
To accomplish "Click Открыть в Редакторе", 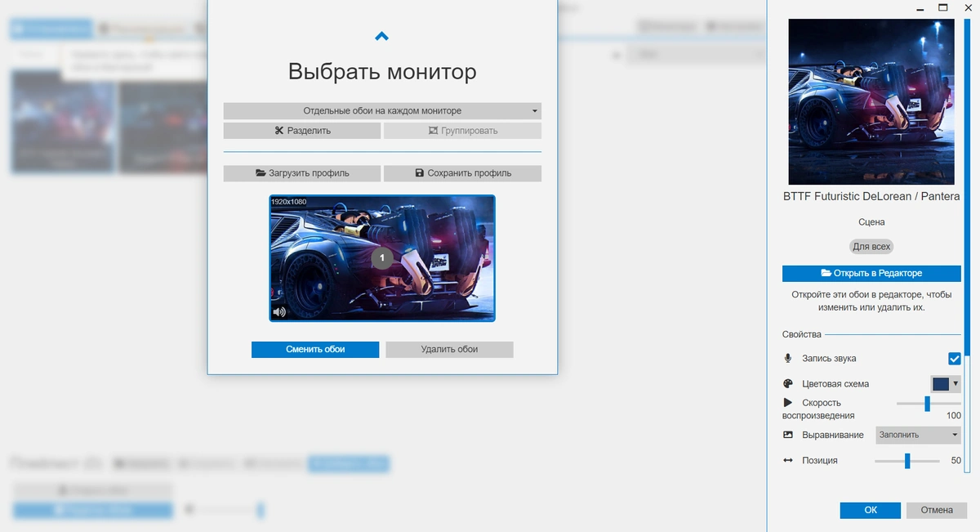I will click(871, 273).
